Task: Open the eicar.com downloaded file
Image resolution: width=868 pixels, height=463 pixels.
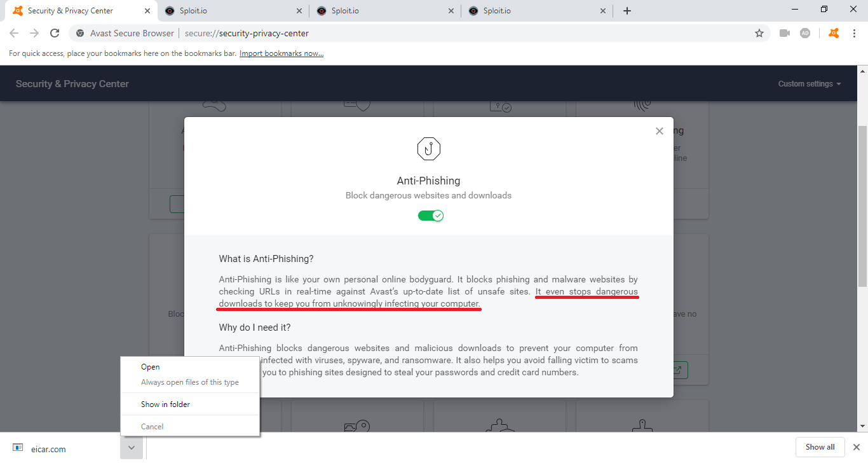Action: pyautogui.click(x=61, y=448)
